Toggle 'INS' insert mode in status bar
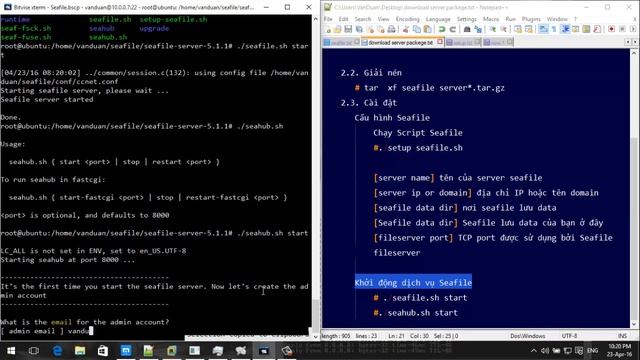The height and width of the screenshot is (360, 640). coord(622,336)
